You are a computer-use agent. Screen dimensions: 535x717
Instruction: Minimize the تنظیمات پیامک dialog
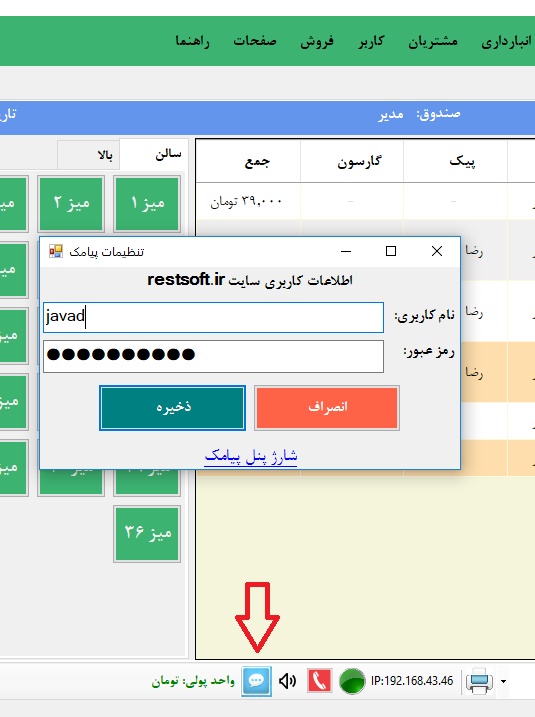[x=346, y=251]
